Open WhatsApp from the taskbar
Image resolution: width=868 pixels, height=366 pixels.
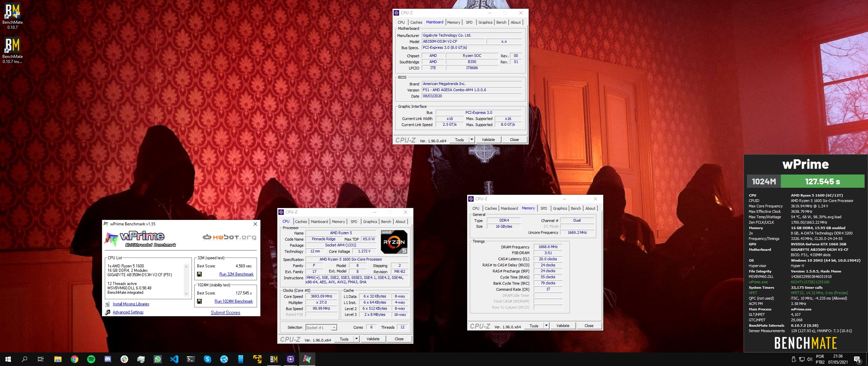[x=158, y=359]
